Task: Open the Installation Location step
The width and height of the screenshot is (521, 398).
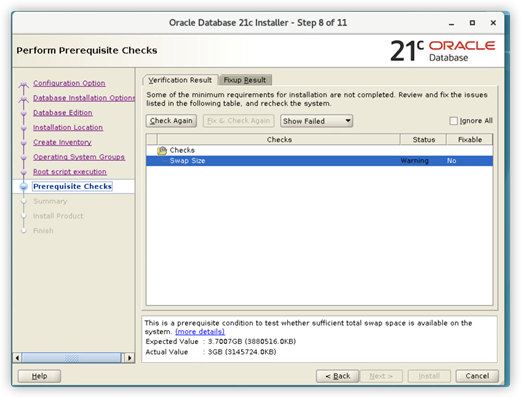Action: (68, 127)
